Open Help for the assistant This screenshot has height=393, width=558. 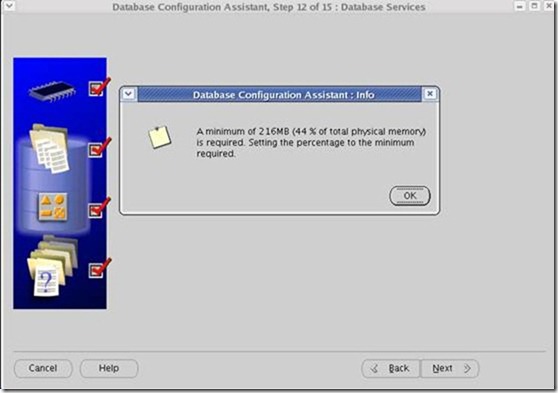109,368
